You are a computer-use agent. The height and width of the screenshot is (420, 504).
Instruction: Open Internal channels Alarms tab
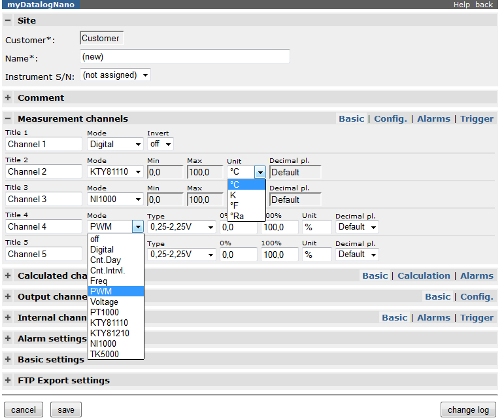tap(433, 317)
